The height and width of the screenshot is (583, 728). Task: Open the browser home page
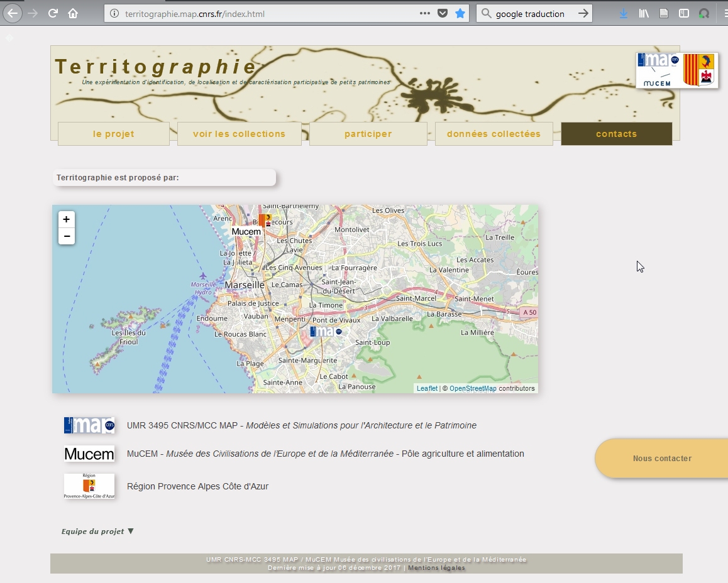73,13
